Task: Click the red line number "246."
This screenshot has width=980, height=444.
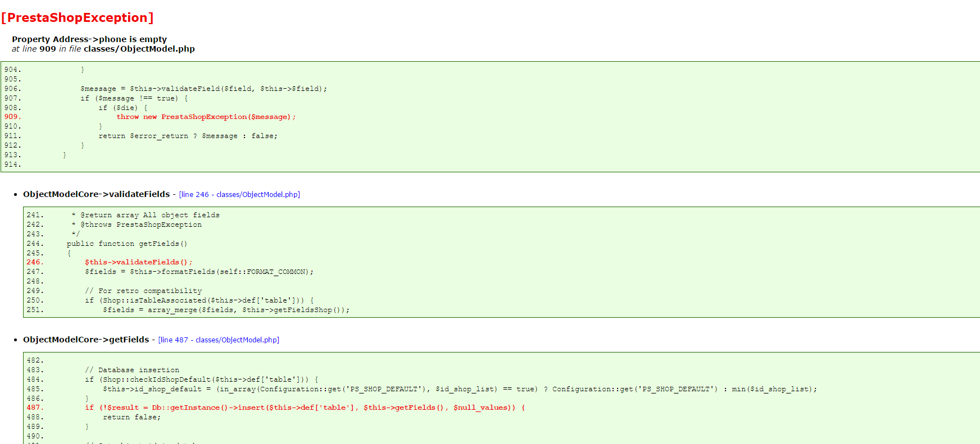Action: point(35,262)
